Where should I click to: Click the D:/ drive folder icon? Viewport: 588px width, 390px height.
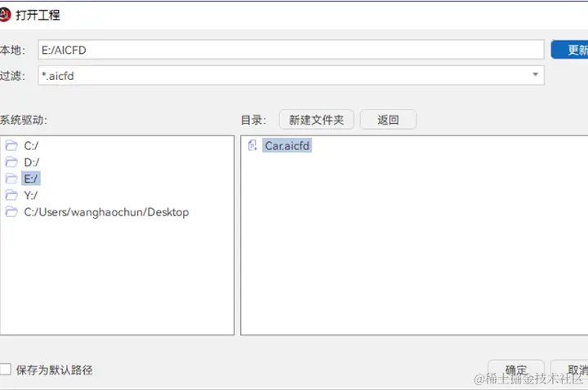tap(11, 162)
